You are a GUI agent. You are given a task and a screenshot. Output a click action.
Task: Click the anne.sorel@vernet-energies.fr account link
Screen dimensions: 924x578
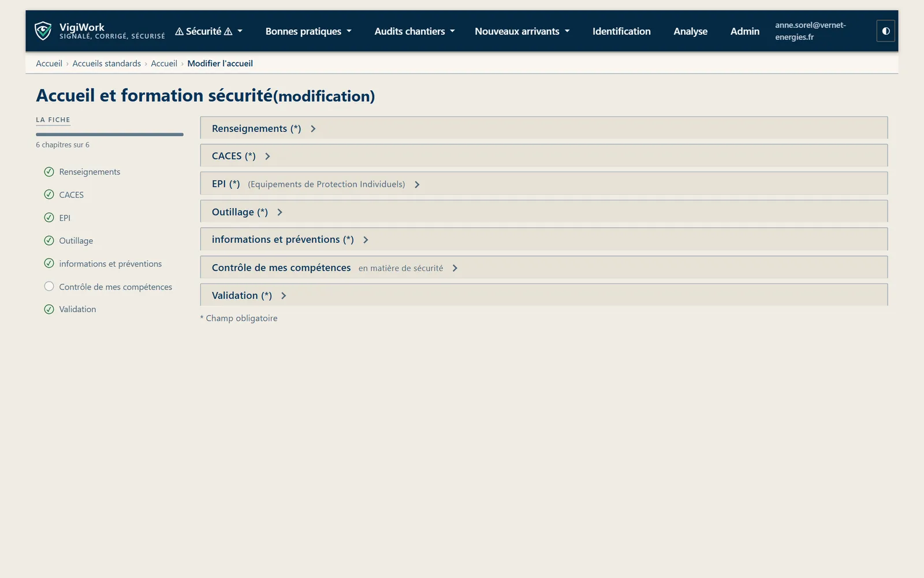coord(810,31)
